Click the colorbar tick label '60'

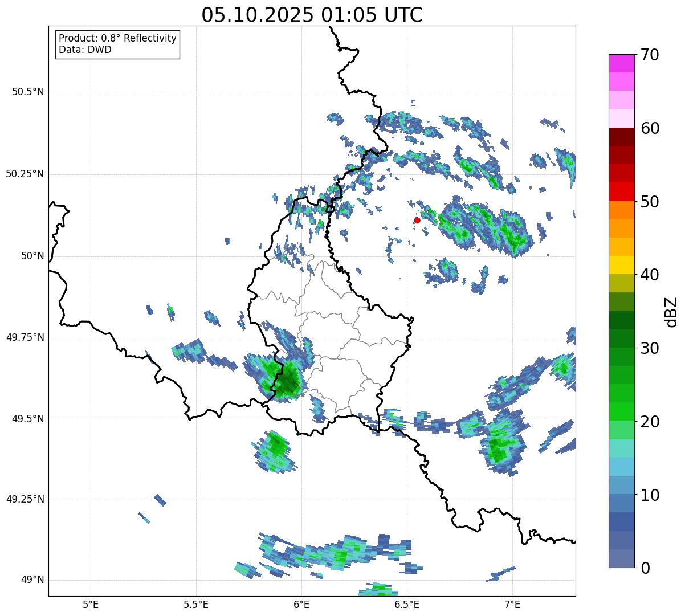click(650, 128)
